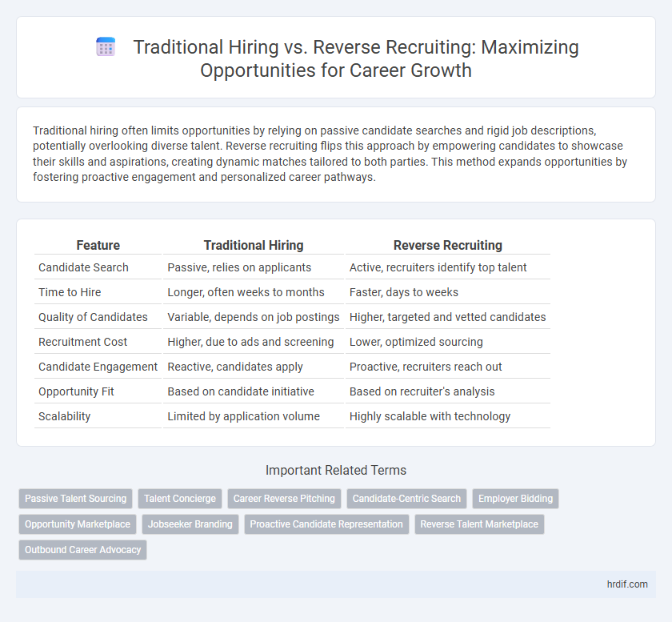Click cell 'Variable, depends on job postings'

(254, 317)
